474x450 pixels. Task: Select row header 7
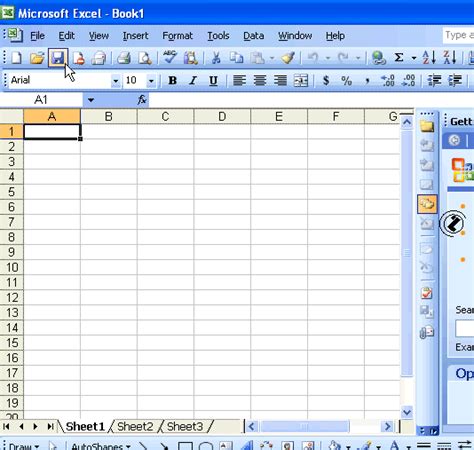coord(11,222)
